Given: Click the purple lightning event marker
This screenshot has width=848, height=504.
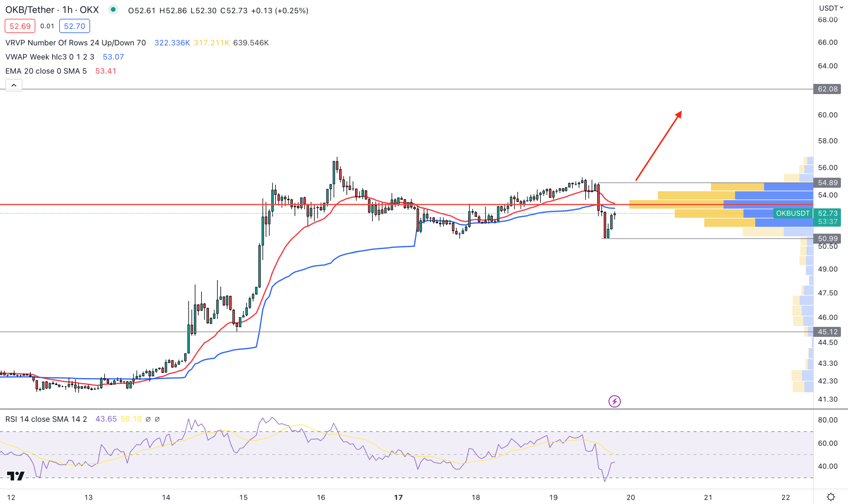Looking at the screenshot, I should coord(614,401).
